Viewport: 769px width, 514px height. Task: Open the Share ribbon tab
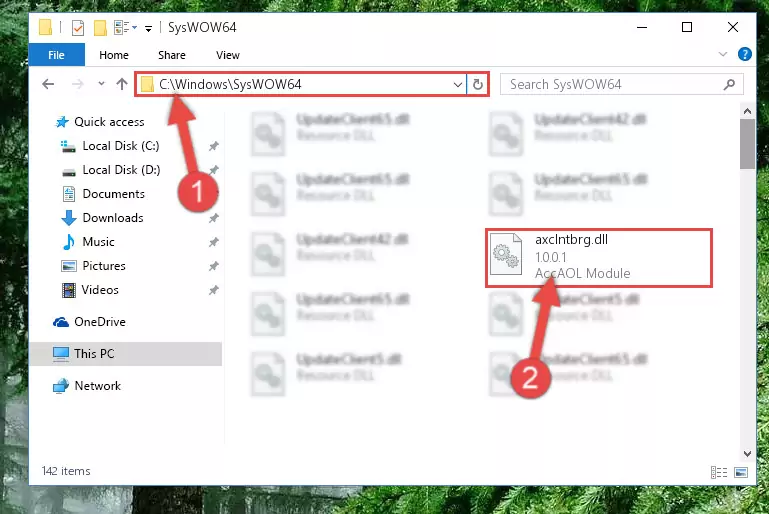172,55
